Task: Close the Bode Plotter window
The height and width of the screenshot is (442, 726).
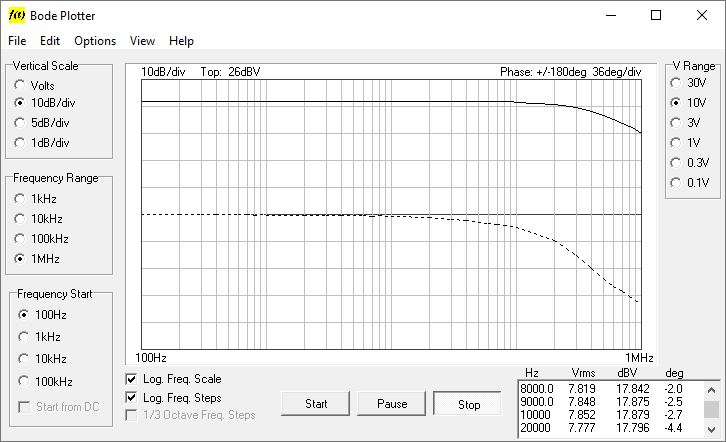Action: (702, 15)
